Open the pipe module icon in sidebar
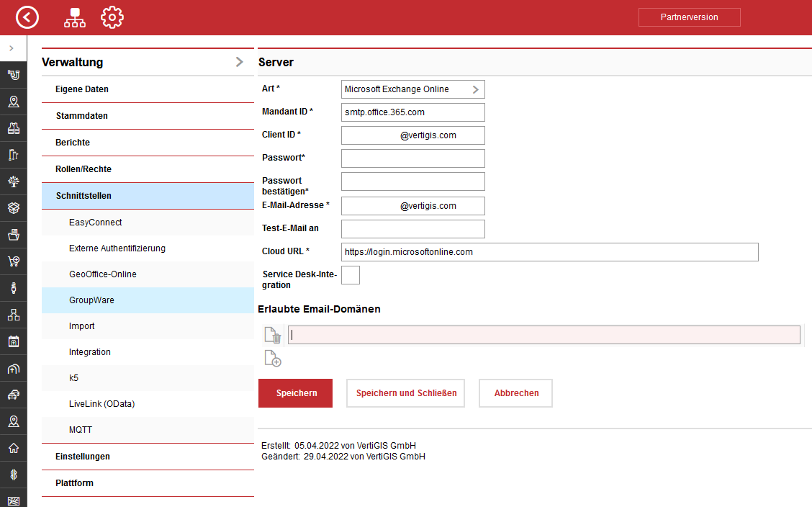Viewport: 812px width, 507px height. pyautogui.click(x=14, y=75)
